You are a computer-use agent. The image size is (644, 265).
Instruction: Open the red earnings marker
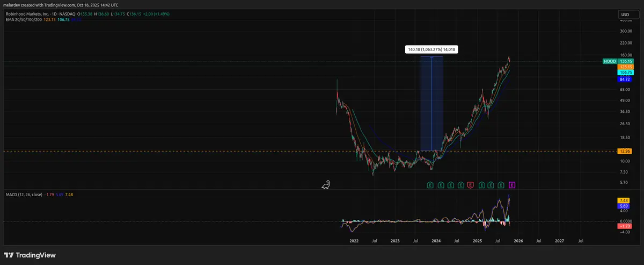point(471,185)
